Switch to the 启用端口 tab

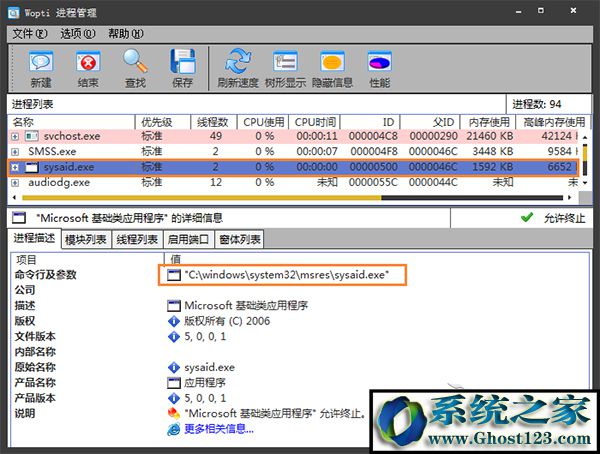point(188,240)
